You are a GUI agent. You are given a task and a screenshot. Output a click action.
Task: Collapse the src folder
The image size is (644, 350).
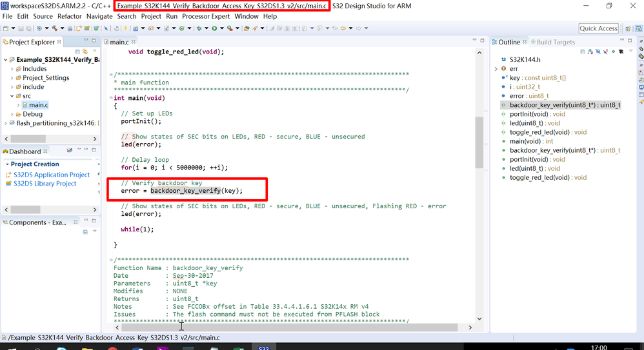[12, 96]
